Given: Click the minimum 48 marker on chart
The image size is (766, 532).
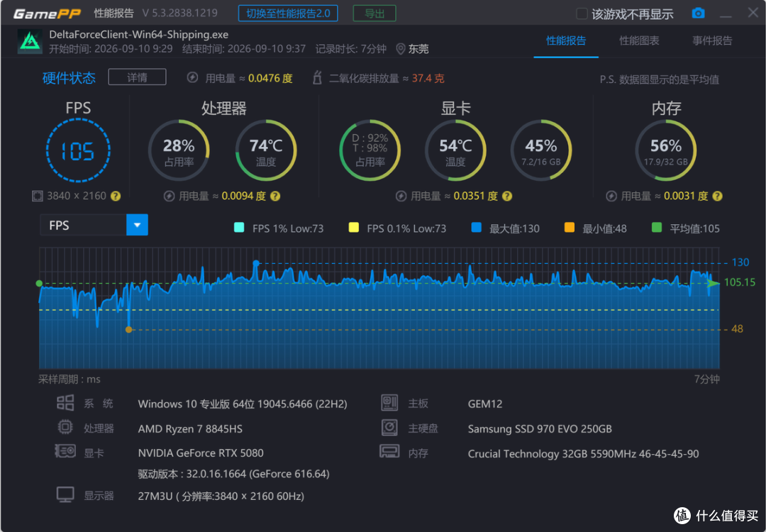Looking at the screenshot, I should click(128, 330).
